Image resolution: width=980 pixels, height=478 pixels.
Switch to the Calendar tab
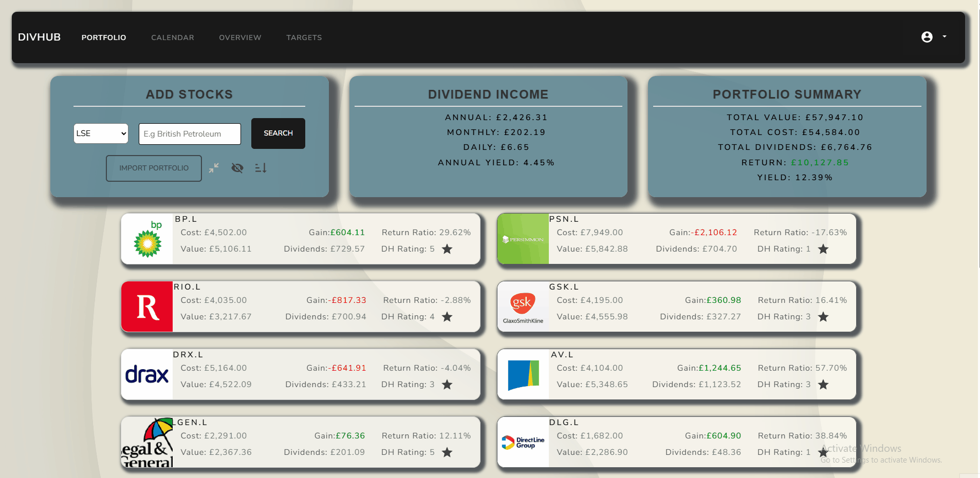[173, 37]
